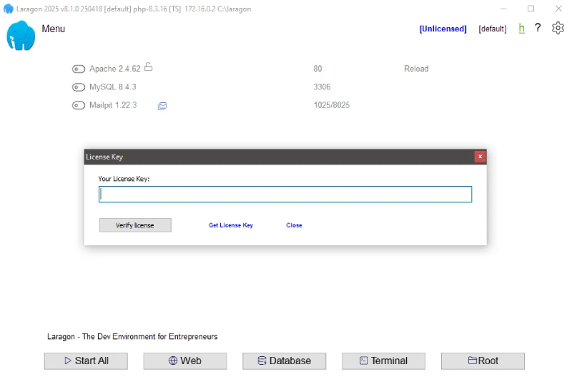572x392 pixels.
Task: Click the SSL padlock icon beside Apache
Action: 148,67
